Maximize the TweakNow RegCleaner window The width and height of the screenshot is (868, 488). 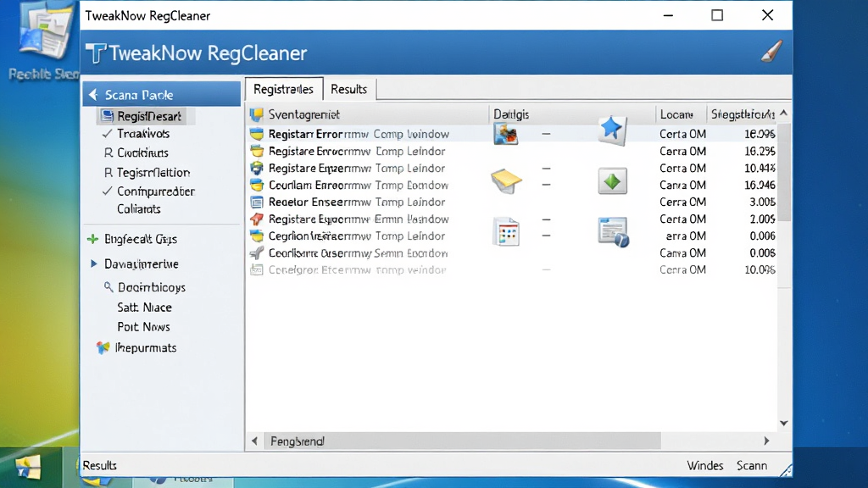(x=717, y=15)
